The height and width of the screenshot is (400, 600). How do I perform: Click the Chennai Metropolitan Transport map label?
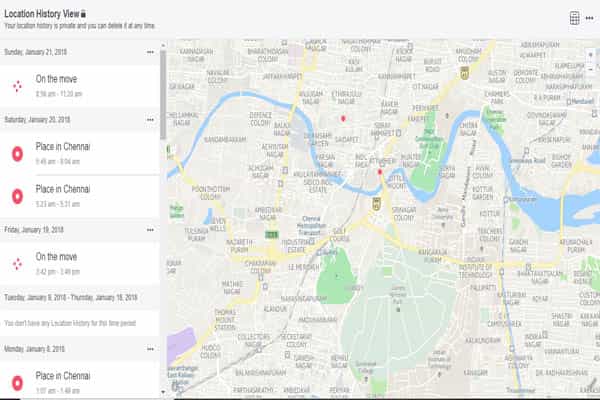(309, 226)
